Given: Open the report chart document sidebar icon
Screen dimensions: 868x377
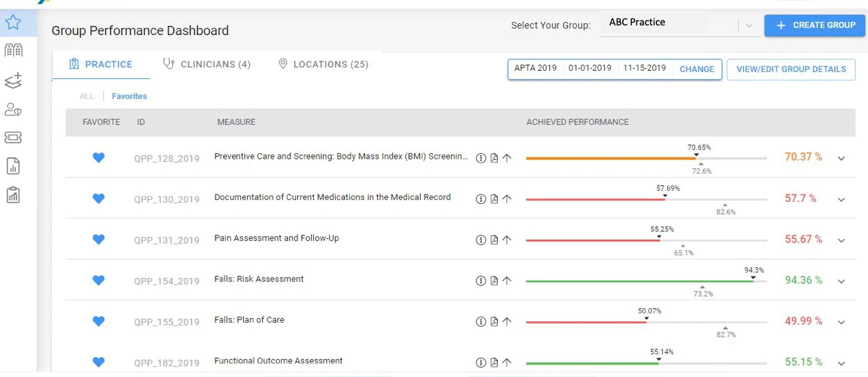Looking at the screenshot, I should click(x=13, y=165).
